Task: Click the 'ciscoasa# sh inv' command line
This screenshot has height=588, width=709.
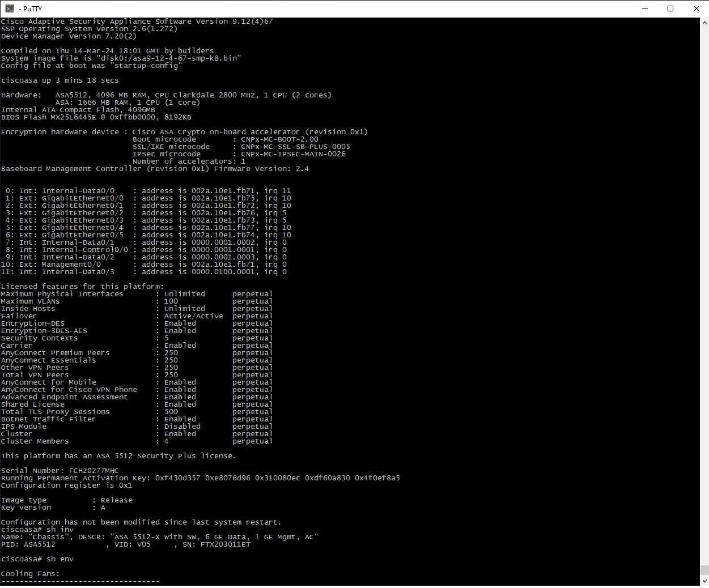Action: (x=37, y=530)
